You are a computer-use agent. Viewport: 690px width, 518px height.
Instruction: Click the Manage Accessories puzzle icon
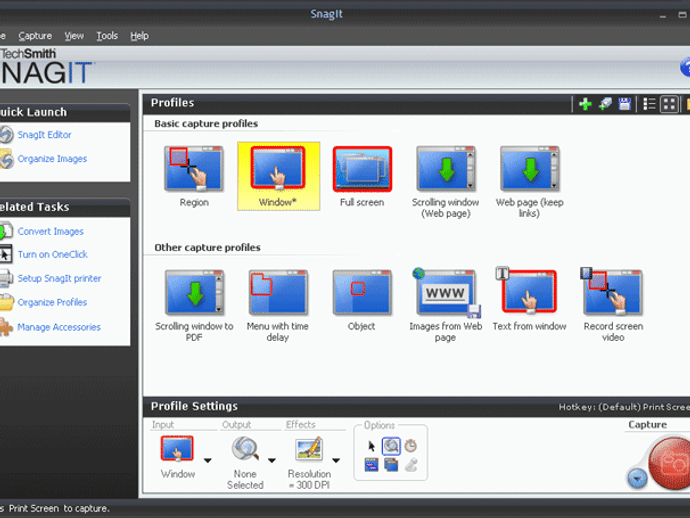[7, 327]
